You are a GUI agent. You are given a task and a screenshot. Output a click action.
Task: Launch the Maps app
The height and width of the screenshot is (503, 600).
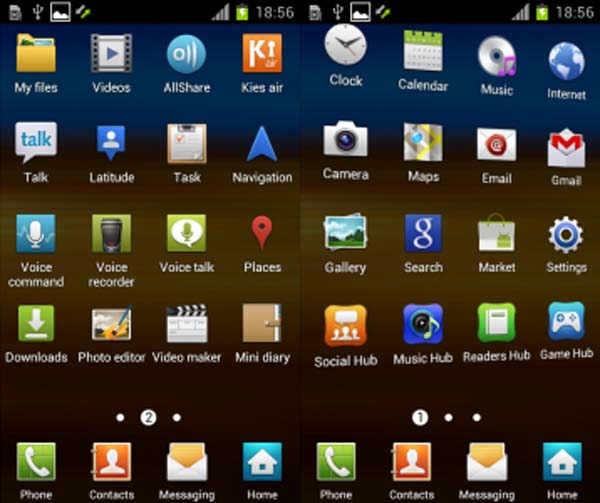(423, 142)
